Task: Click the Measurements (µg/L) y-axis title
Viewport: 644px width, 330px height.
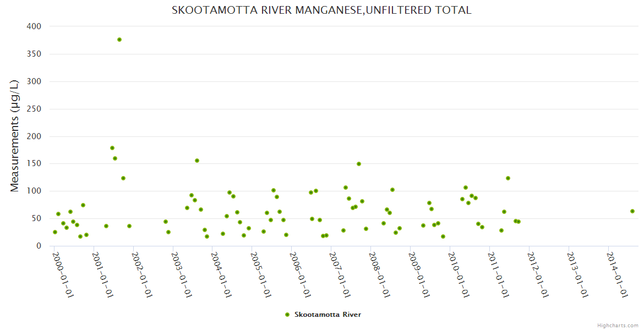Action: pyautogui.click(x=15, y=135)
